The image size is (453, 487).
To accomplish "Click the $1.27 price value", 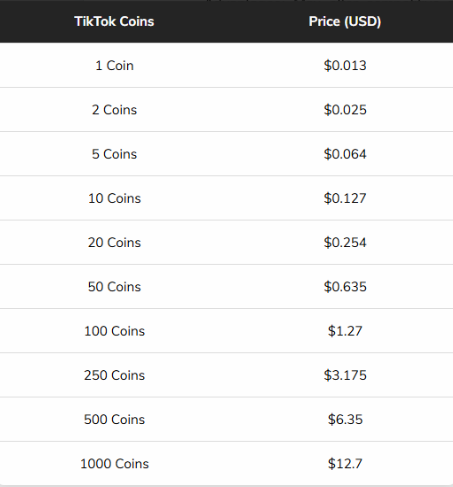I will point(345,331).
